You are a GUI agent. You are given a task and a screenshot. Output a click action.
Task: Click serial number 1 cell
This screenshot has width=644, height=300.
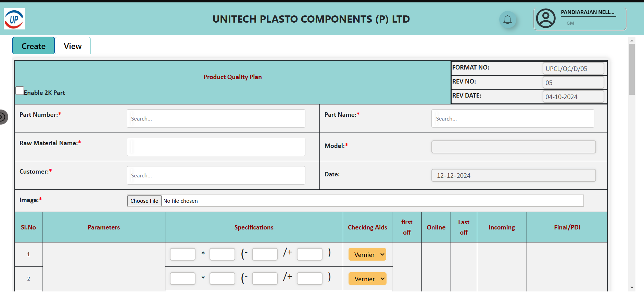tap(28, 254)
